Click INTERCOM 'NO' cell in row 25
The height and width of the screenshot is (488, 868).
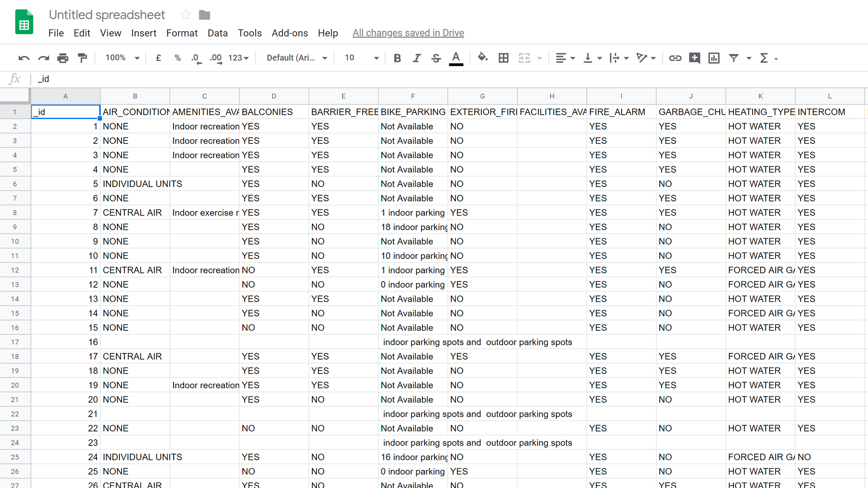(x=830, y=457)
